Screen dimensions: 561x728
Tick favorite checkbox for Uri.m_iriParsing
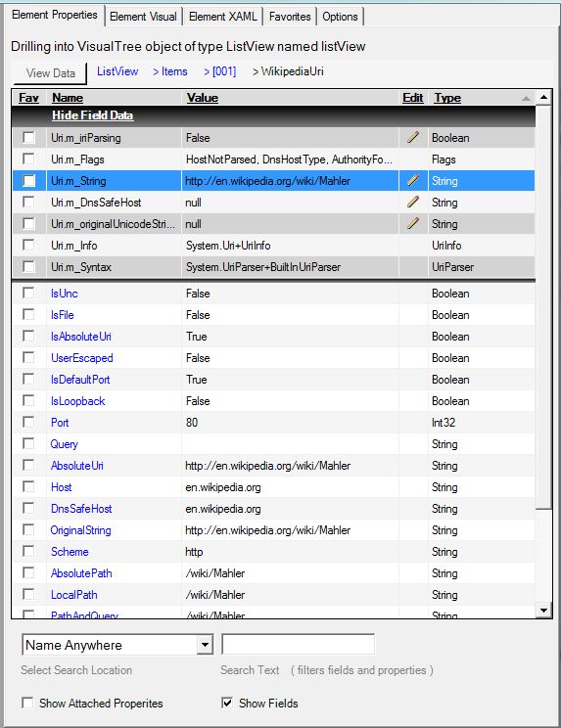28,137
